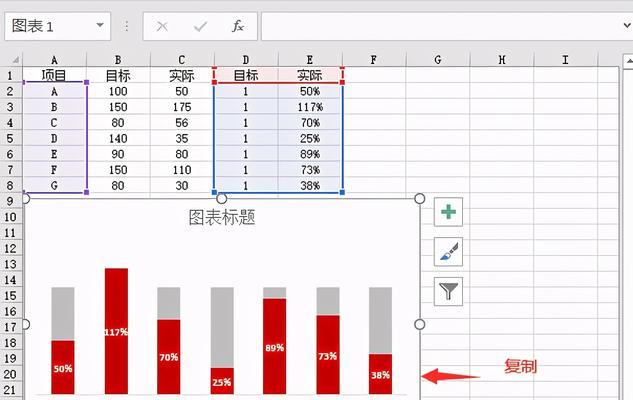This screenshot has height=400, width=633.
Task: Open the Chart Filters funnel button
Action: (448, 291)
